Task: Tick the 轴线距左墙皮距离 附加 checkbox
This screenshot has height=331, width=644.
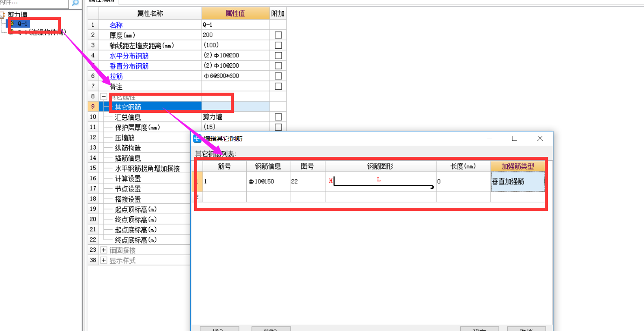Action: 278,45
